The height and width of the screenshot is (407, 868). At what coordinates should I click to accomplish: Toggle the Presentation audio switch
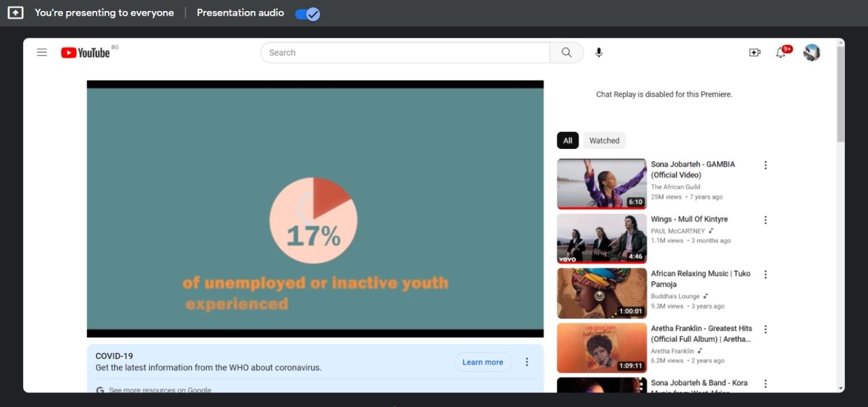pos(307,14)
